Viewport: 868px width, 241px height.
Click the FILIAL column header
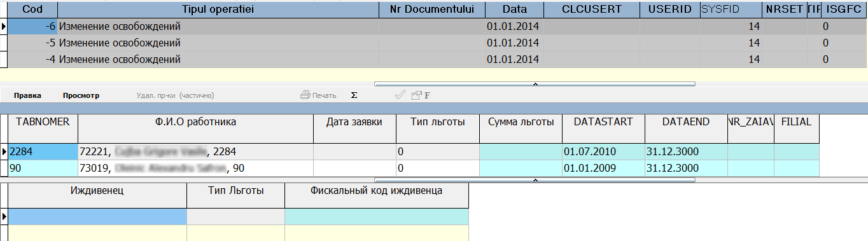pyautogui.click(x=796, y=128)
